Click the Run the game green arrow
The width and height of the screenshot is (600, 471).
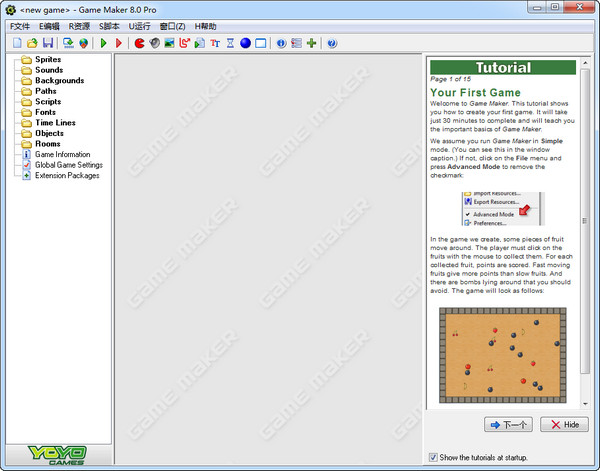[103, 43]
